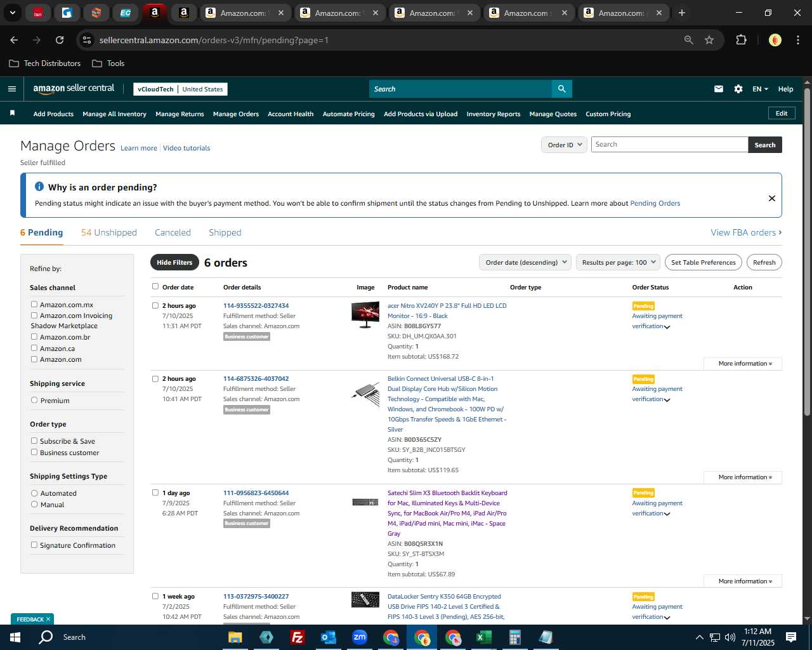The image size is (812, 650).
Task: Open the settings gear icon
Action: 738,89
